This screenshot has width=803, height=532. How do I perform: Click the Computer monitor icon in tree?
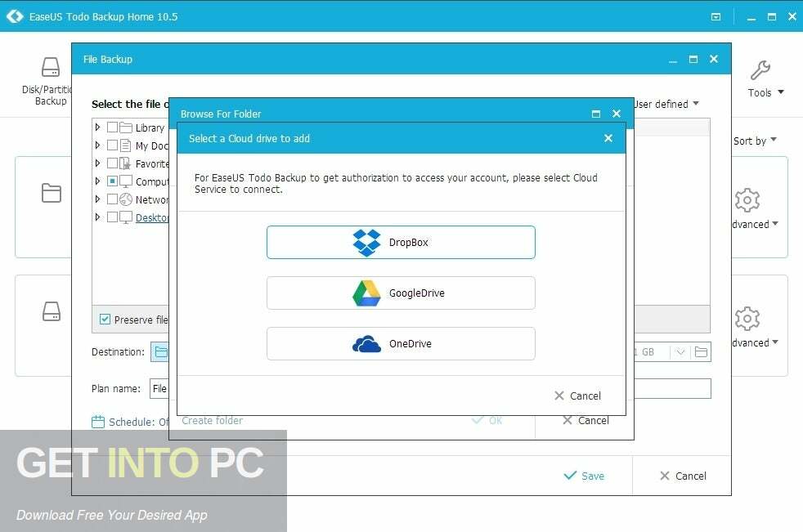pos(125,181)
